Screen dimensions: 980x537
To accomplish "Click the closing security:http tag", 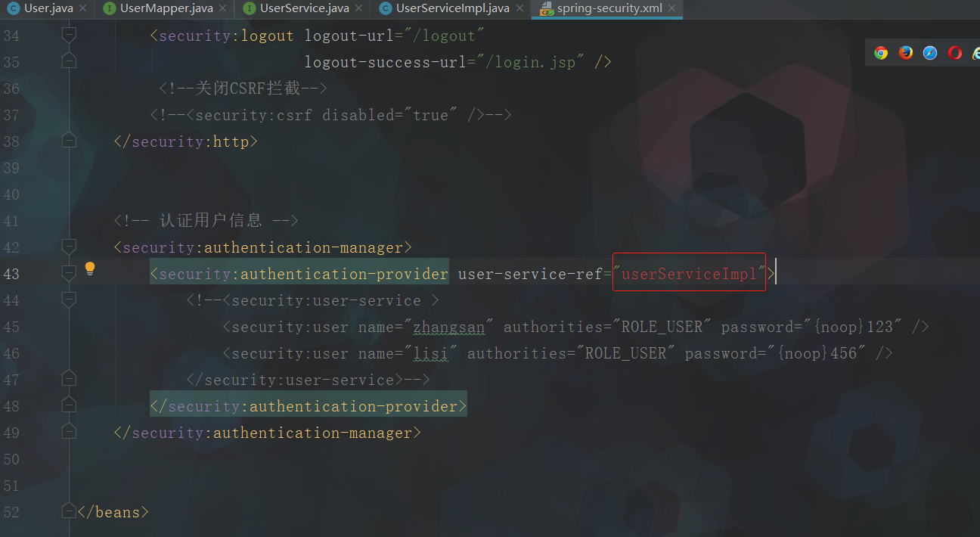I will click(186, 141).
